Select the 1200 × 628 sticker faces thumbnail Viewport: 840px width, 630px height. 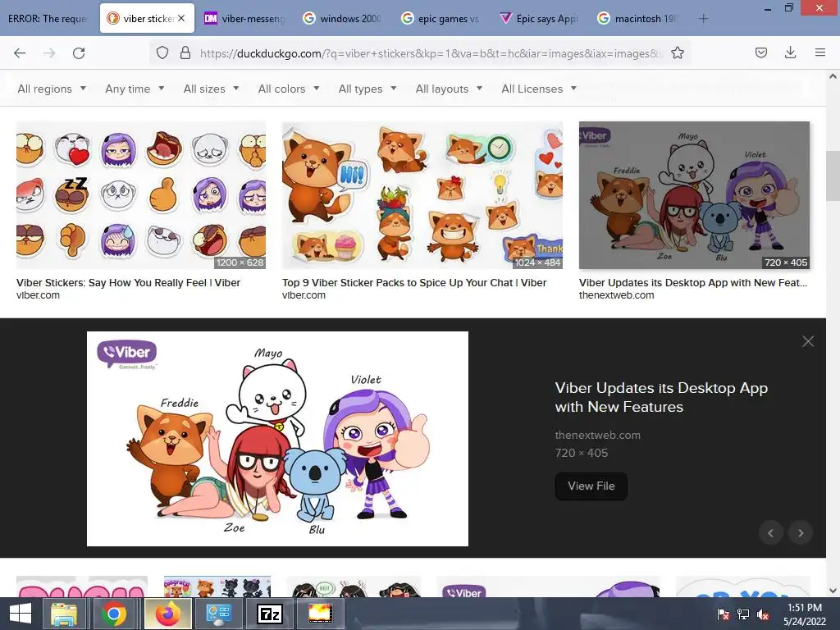pos(141,195)
